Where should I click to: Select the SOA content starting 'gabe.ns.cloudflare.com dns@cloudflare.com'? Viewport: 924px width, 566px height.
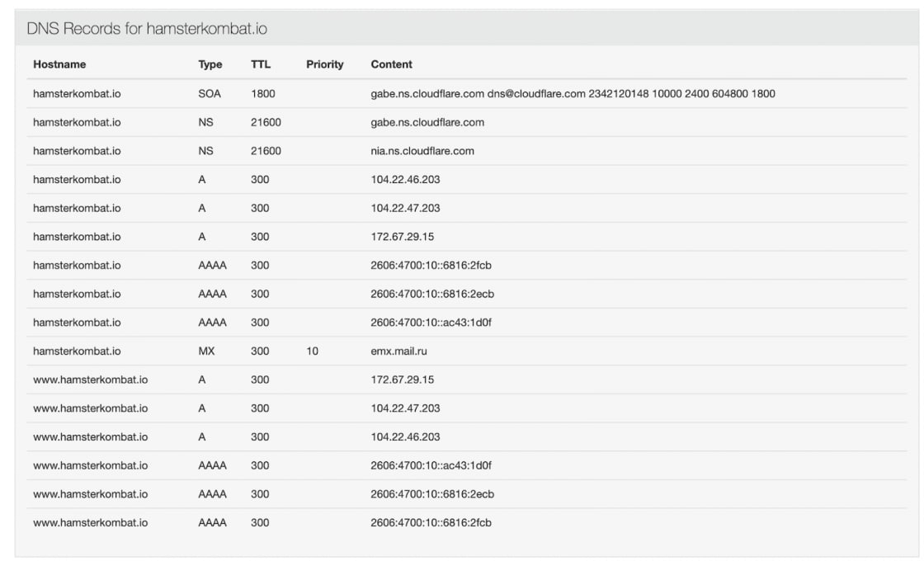(573, 93)
